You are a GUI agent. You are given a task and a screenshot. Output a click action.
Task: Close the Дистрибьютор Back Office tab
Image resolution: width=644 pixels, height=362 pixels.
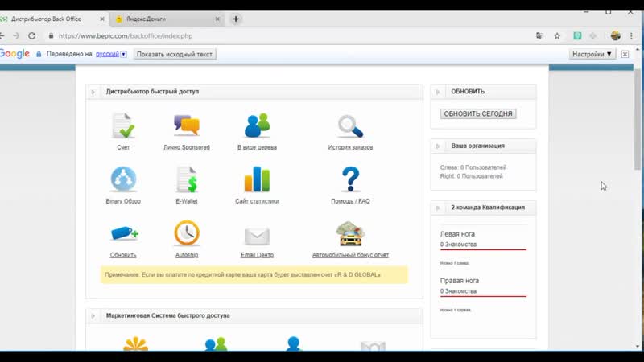click(x=102, y=19)
